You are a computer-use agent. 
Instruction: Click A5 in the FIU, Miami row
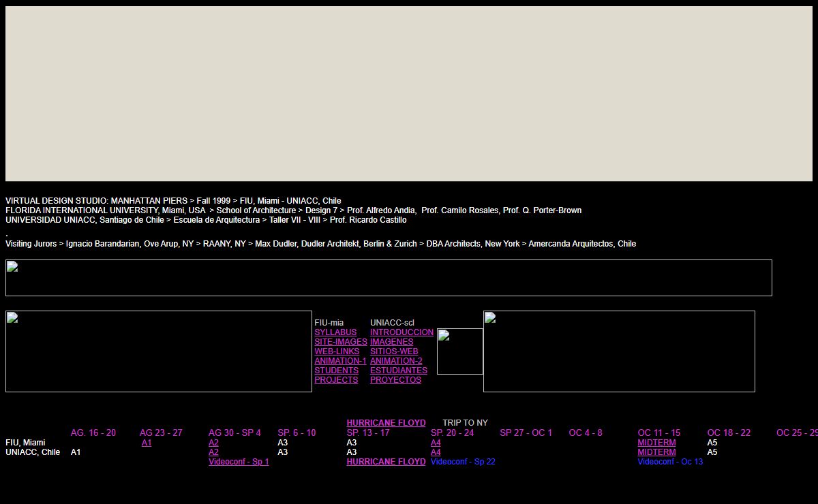point(712,443)
